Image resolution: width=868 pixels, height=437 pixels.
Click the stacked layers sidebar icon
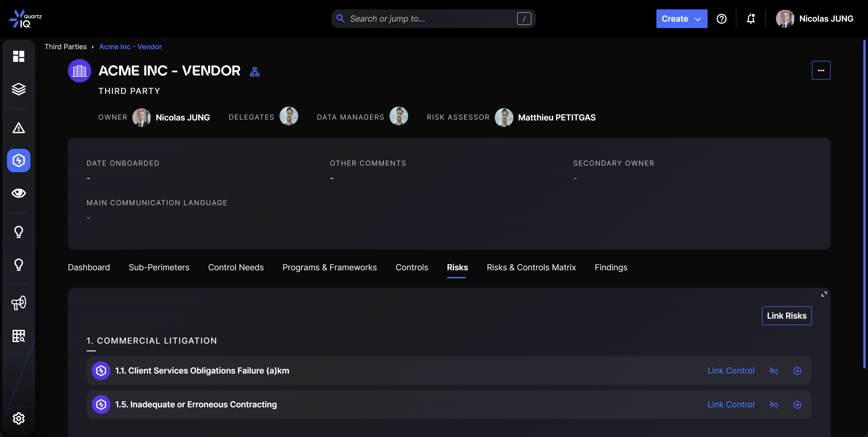coord(18,89)
